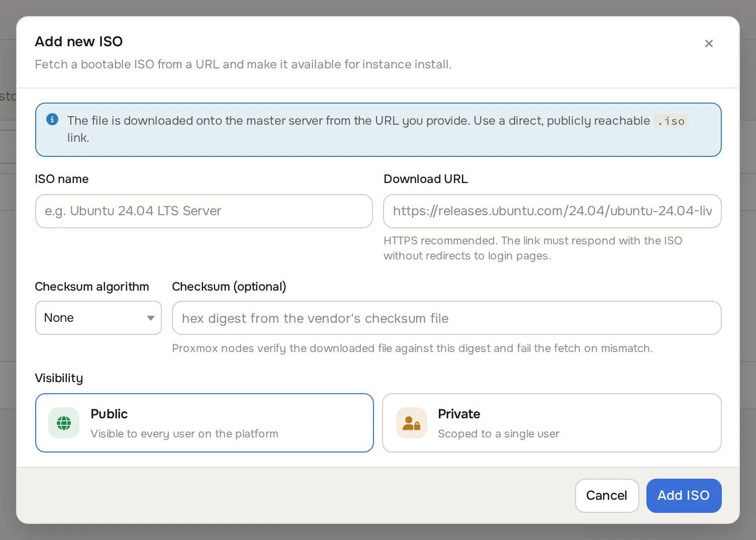Click the 'Add new ISO' dialog title
The image size is (756, 540).
coord(79,41)
